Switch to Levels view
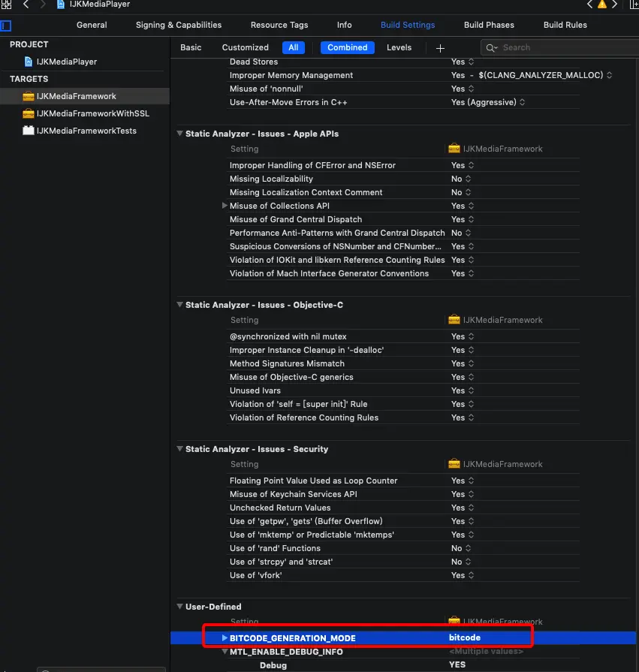Image resolution: width=639 pixels, height=672 pixels. tap(399, 47)
